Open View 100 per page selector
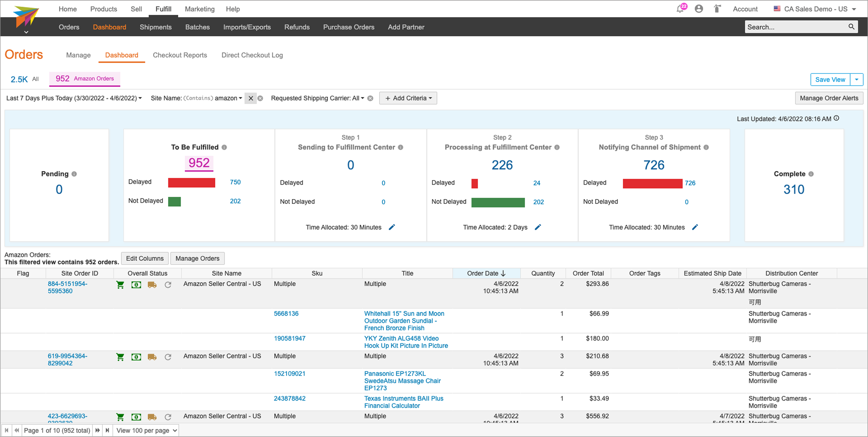The height and width of the screenshot is (437, 868). [x=147, y=430]
